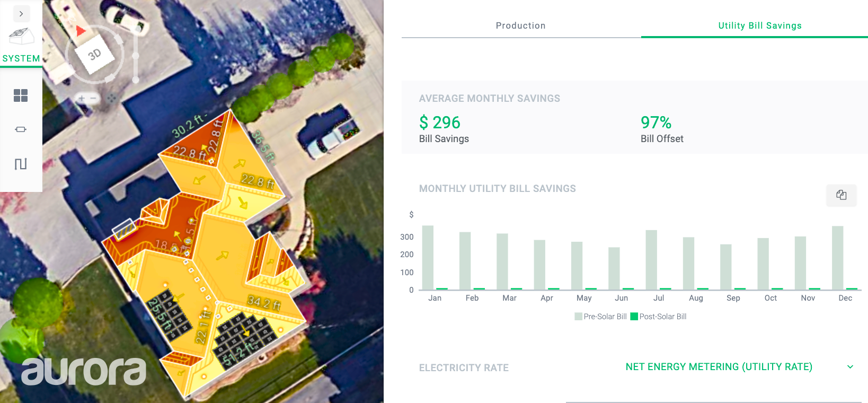Select the component/inverter icon in the sidebar

(21, 129)
